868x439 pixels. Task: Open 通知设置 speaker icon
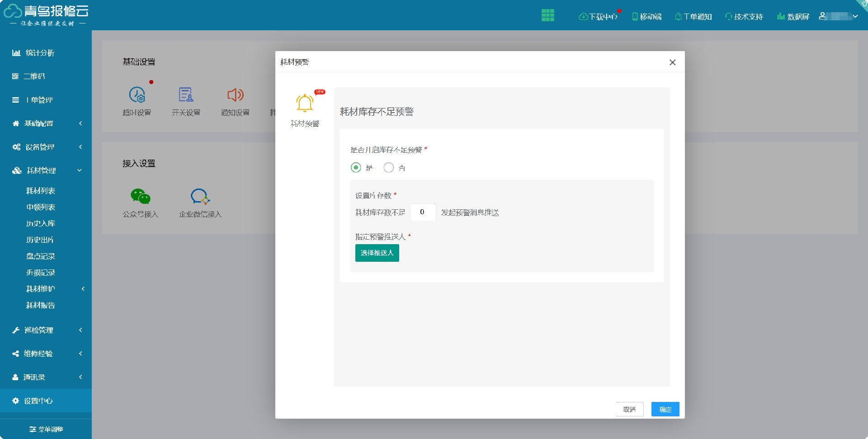[x=235, y=95]
